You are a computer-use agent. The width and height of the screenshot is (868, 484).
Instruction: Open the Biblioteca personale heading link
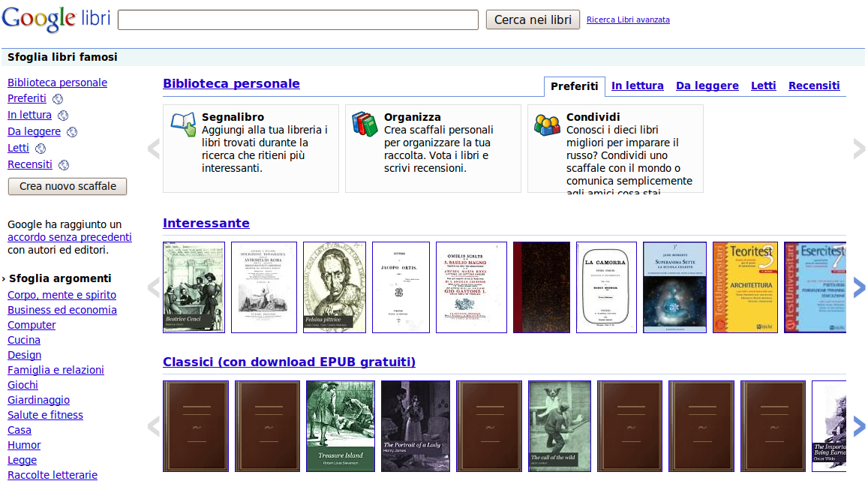231,83
